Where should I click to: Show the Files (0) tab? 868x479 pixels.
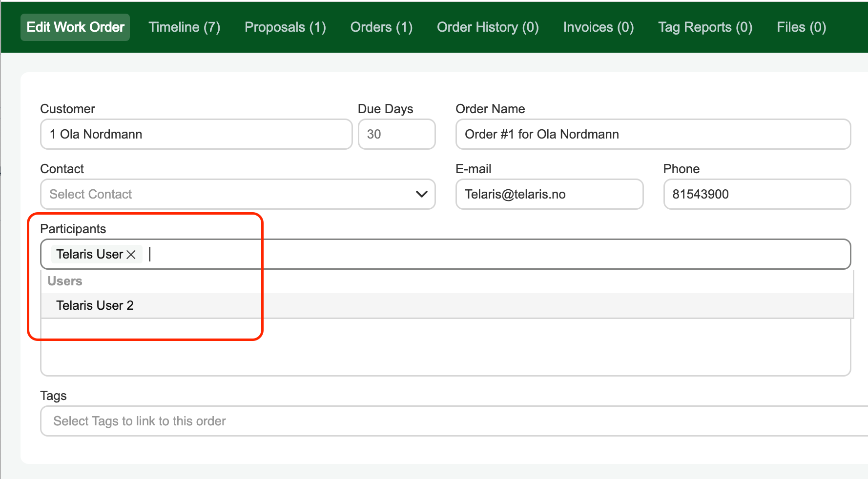pyautogui.click(x=801, y=27)
